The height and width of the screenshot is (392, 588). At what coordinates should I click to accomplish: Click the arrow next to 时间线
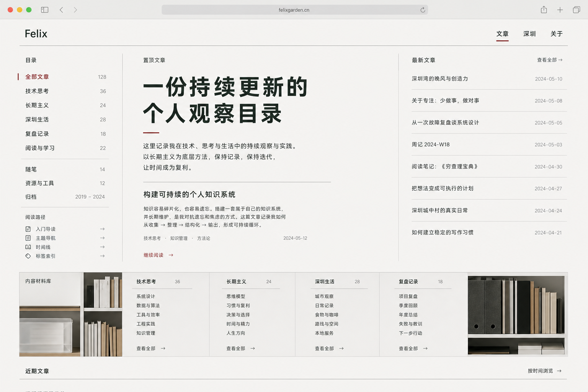point(102,247)
